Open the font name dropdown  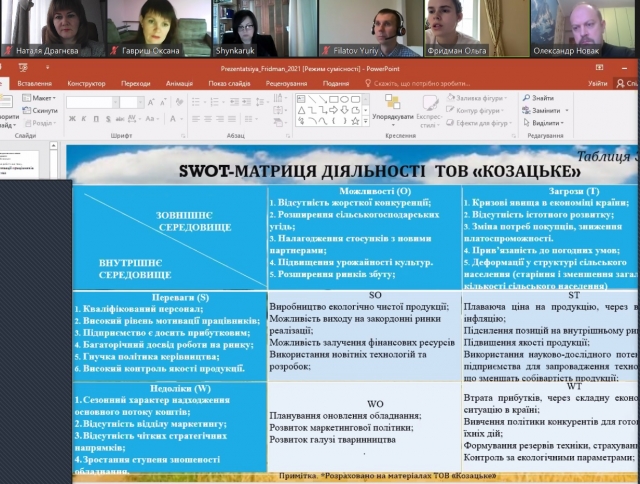click(x=116, y=102)
